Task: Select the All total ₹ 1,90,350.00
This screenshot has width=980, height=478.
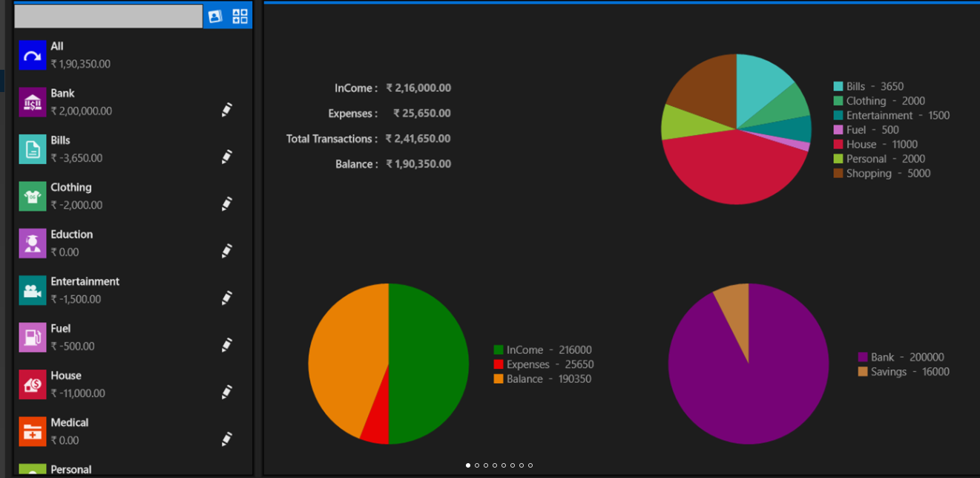Action: (x=80, y=64)
